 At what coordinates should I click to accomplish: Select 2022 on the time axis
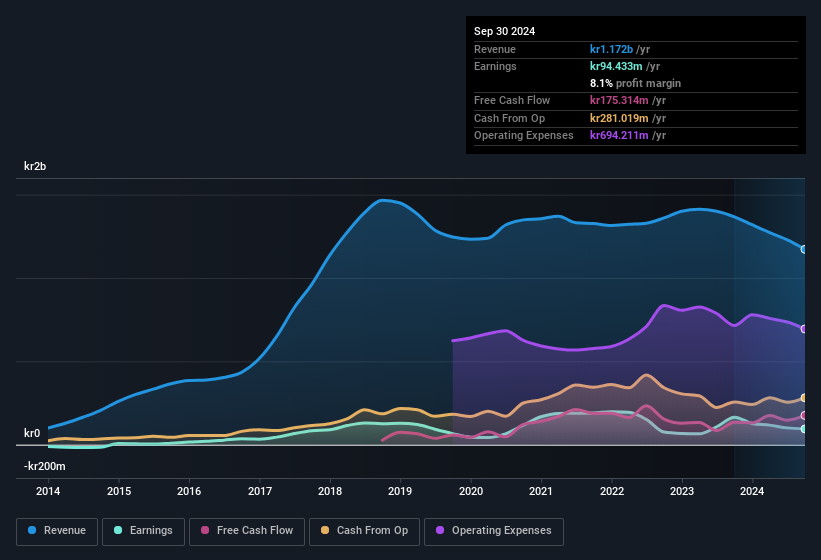click(611, 491)
